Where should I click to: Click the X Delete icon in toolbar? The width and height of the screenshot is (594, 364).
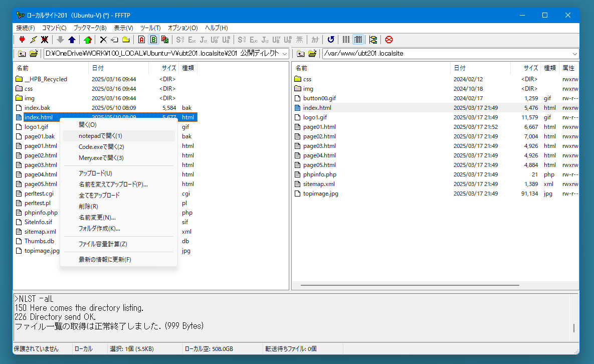103,40
